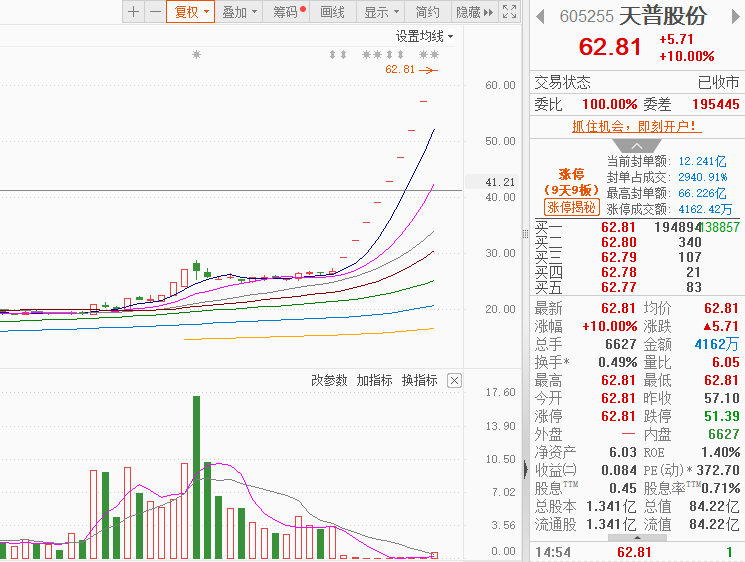
Task: Click 委差 value 195445
Action: coord(716,104)
